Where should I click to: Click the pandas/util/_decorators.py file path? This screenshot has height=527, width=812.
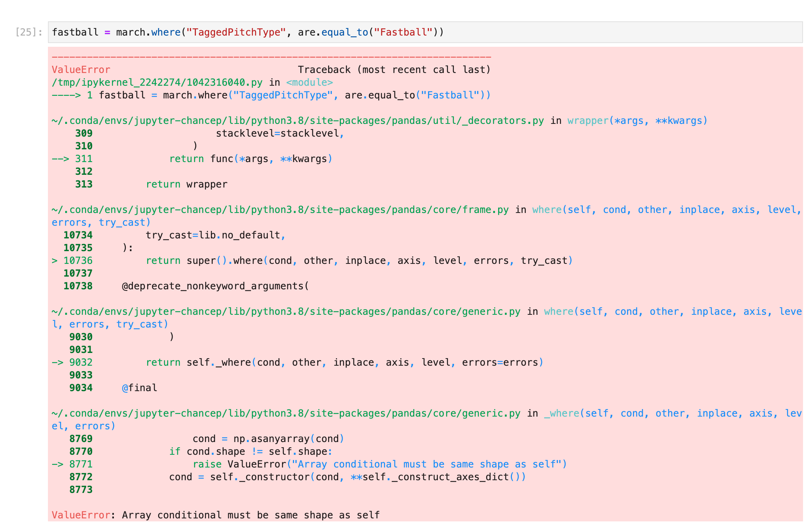click(x=298, y=121)
